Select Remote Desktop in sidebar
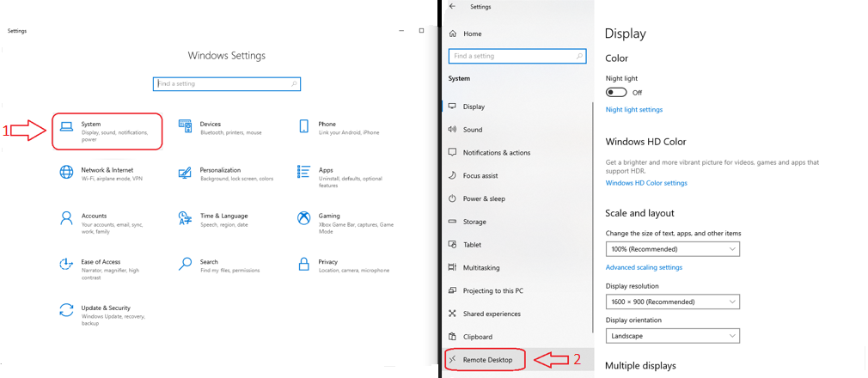 point(492,360)
